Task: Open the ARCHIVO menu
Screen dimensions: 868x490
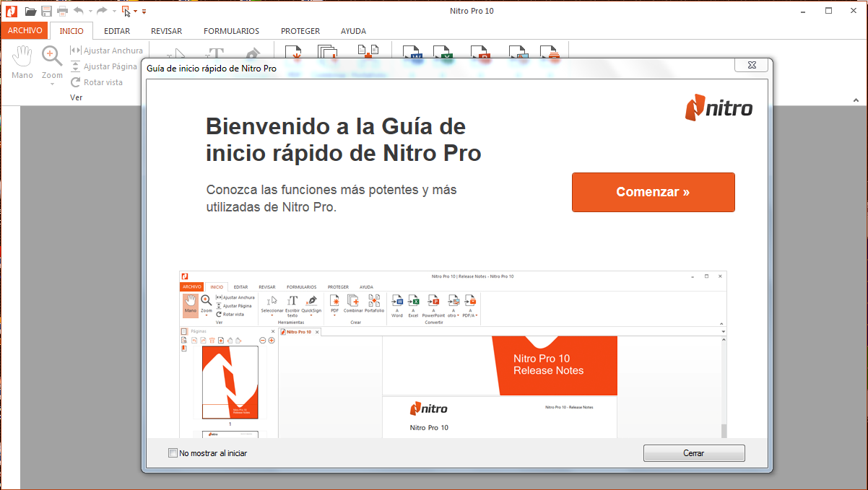Action: pos(25,30)
